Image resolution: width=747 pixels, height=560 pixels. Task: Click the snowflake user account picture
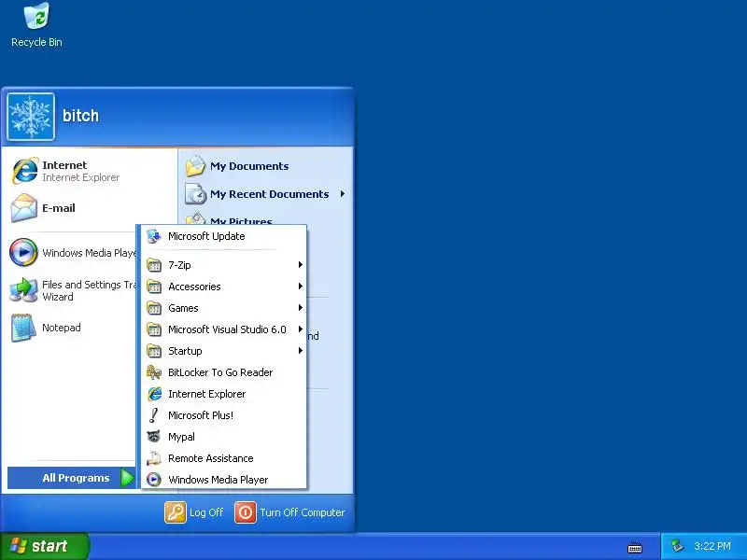click(x=31, y=117)
